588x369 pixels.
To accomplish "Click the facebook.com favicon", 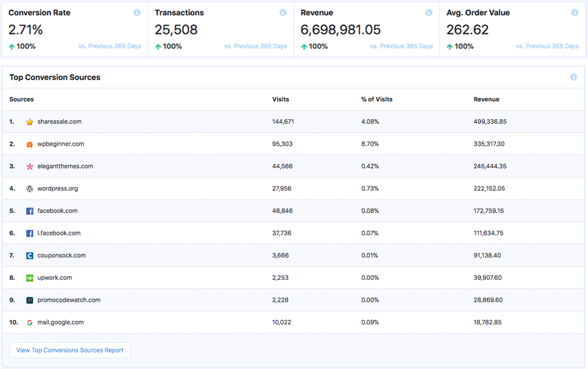I will pyautogui.click(x=29, y=211).
